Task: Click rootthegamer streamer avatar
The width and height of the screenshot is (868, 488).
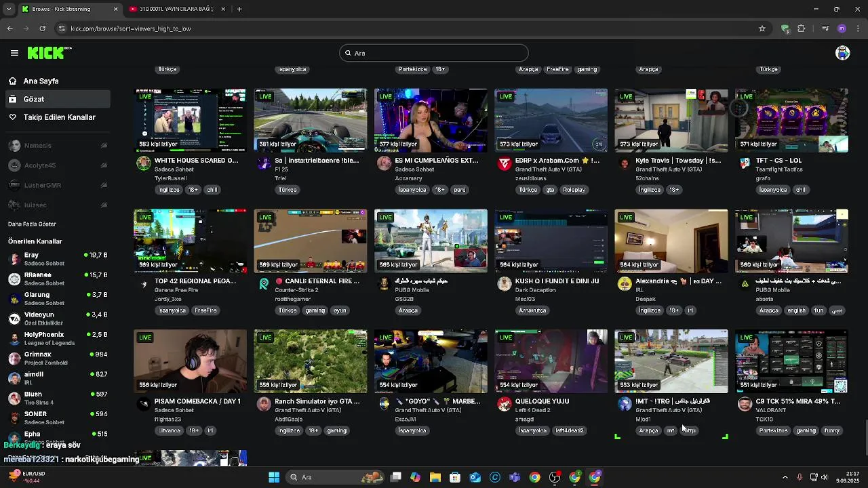Action: 264,284
